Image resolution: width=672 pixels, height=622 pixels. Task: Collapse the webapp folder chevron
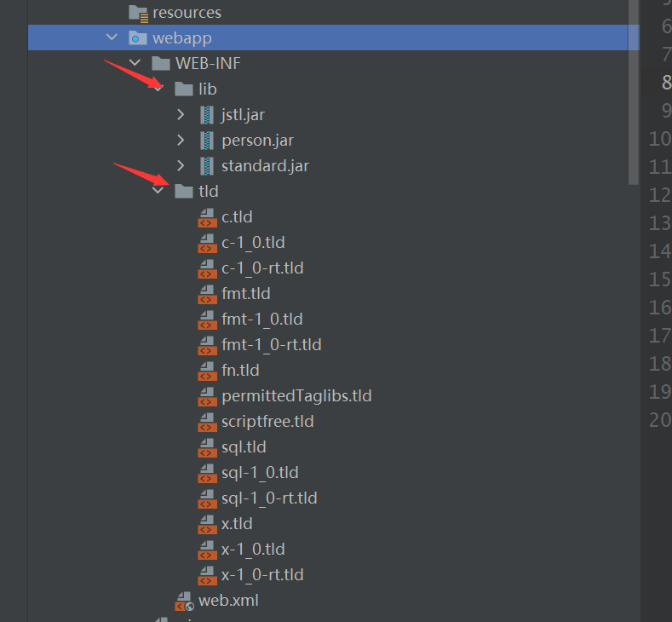112,38
